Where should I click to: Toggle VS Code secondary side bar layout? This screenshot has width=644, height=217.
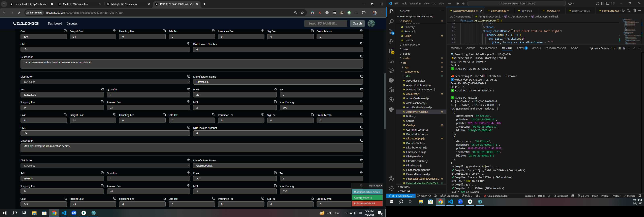(613, 3)
